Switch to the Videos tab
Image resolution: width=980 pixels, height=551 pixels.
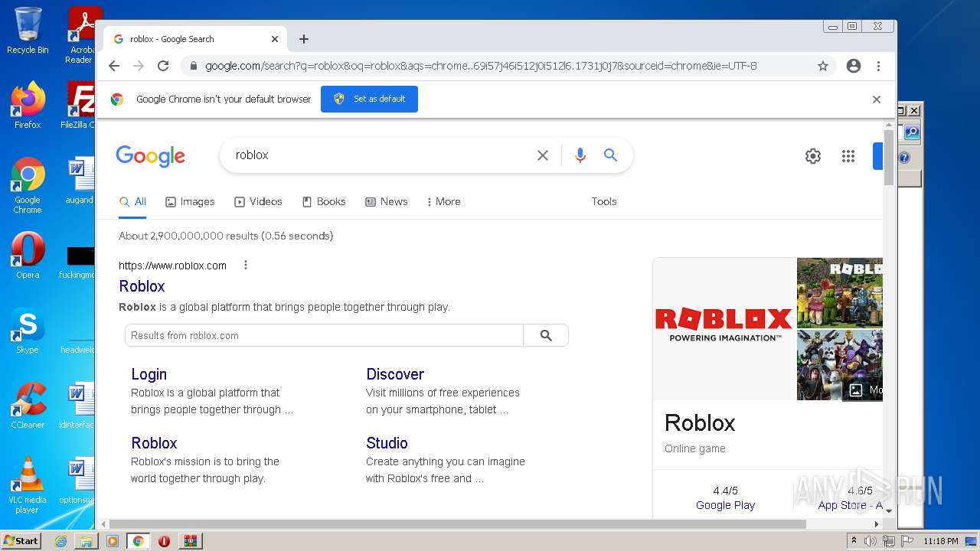pyautogui.click(x=258, y=202)
